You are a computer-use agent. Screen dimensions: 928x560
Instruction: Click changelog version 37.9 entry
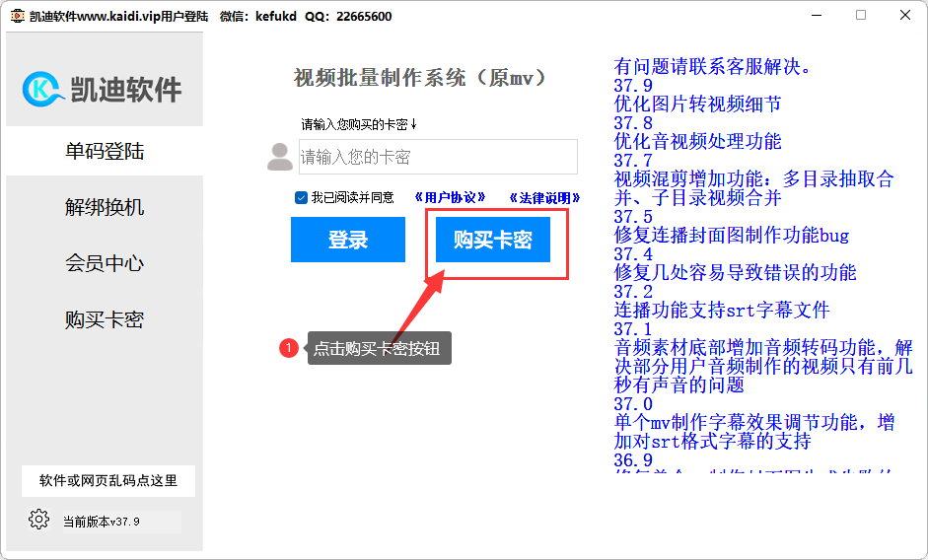tap(633, 85)
